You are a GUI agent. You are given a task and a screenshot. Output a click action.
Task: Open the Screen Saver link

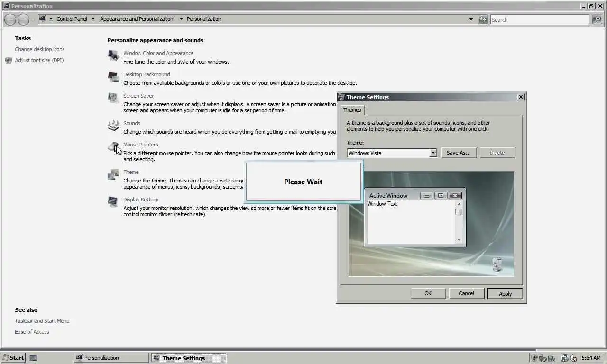pyautogui.click(x=138, y=96)
